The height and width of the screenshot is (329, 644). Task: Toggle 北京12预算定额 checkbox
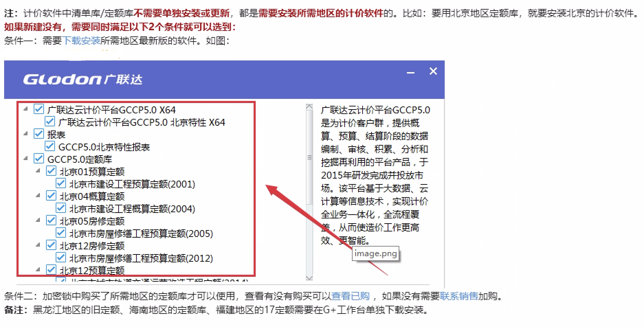click(x=51, y=270)
